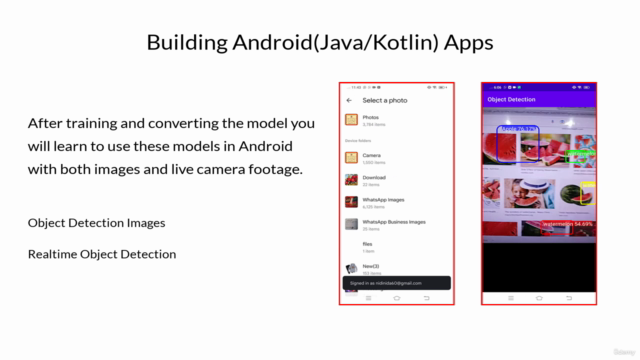Select the 'WhatsApp Business Images' entry text
This screenshot has height=360, width=640.
[394, 222]
